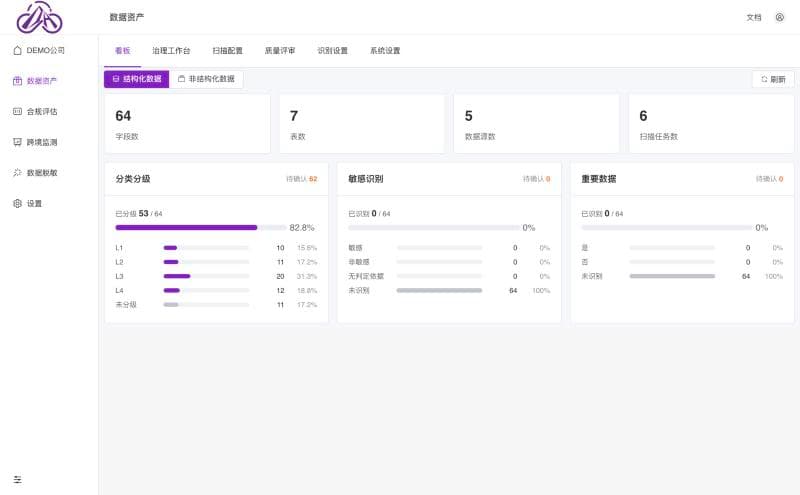The image size is (800, 495).
Task: Click the L3 level progress bar
Action: pos(206,277)
